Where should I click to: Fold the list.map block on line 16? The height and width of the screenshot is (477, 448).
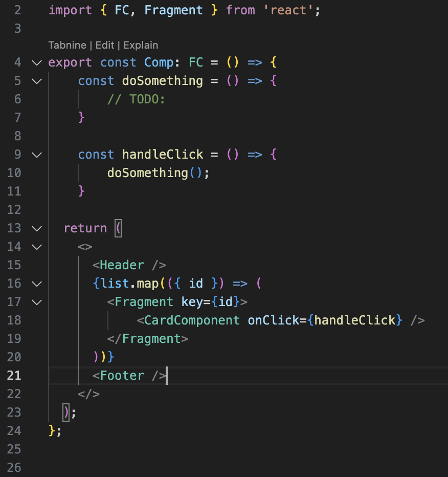pyautogui.click(x=37, y=284)
